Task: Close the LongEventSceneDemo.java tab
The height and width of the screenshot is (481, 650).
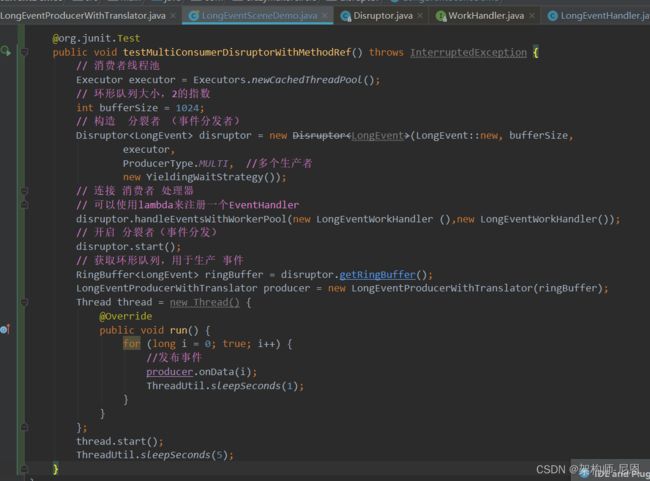Action: pos(325,16)
